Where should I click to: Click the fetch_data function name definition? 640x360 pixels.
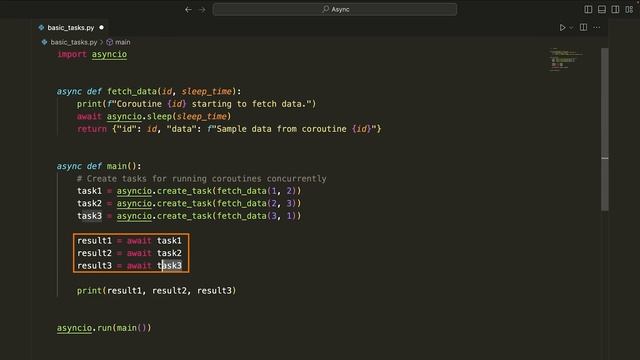coord(132,91)
